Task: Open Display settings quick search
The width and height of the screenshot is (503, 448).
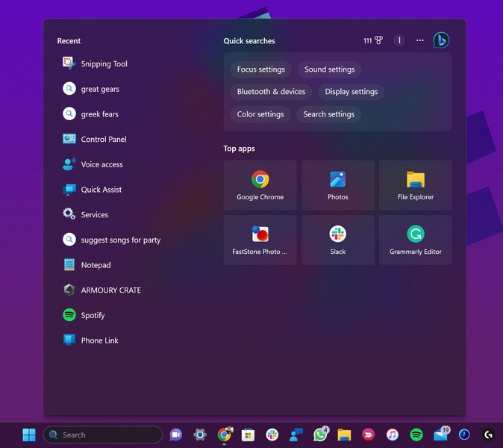Action: pyautogui.click(x=351, y=92)
